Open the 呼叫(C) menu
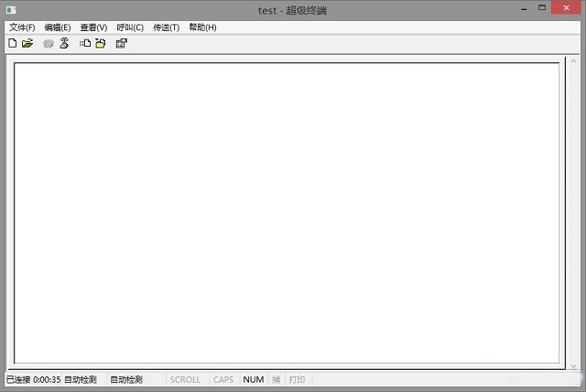 click(x=130, y=27)
